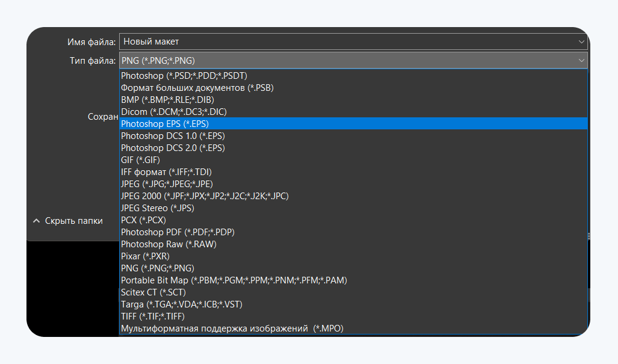618x364 pixels.
Task: Pick Targa (*.TGA;*.VDA;*.ICB;*.VST) format
Action: pos(353,304)
